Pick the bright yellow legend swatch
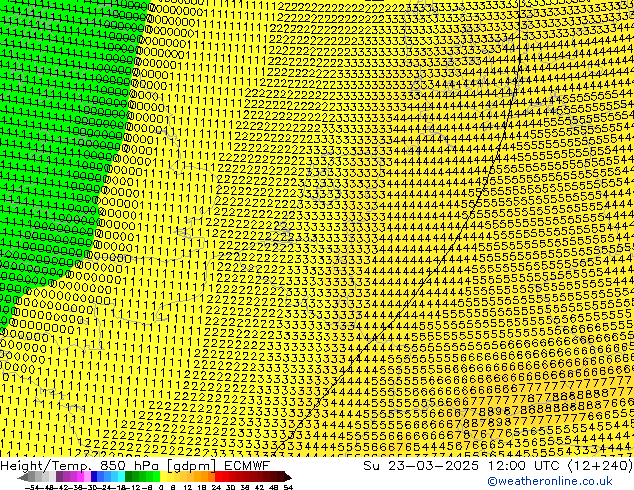The image size is (634, 490). (x=163, y=477)
